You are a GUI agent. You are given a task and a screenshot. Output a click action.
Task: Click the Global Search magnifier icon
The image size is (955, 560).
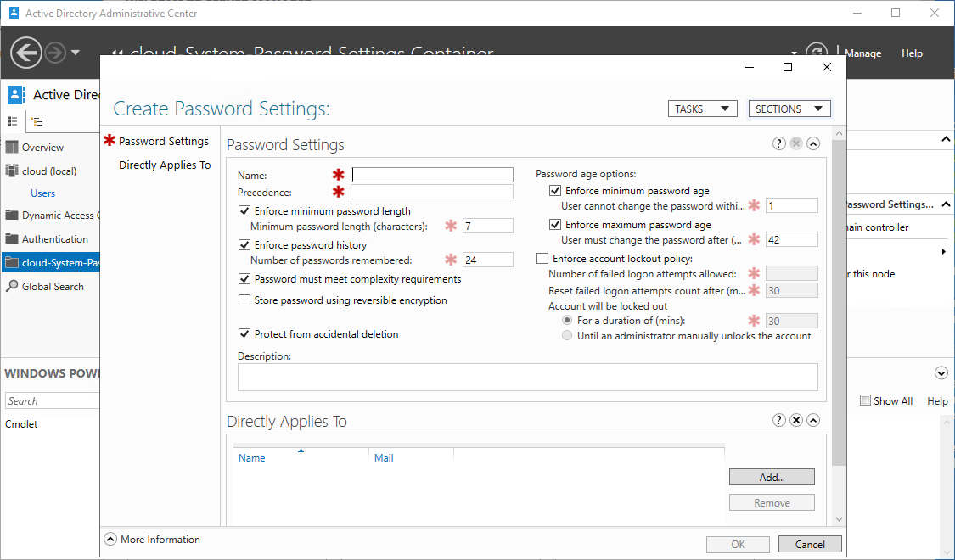pyautogui.click(x=12, y=286)
